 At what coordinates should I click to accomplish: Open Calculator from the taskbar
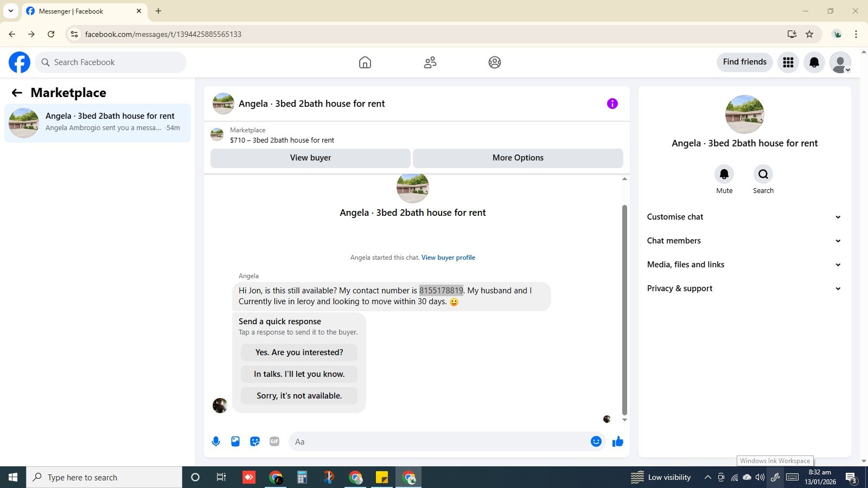click(302, 477)
